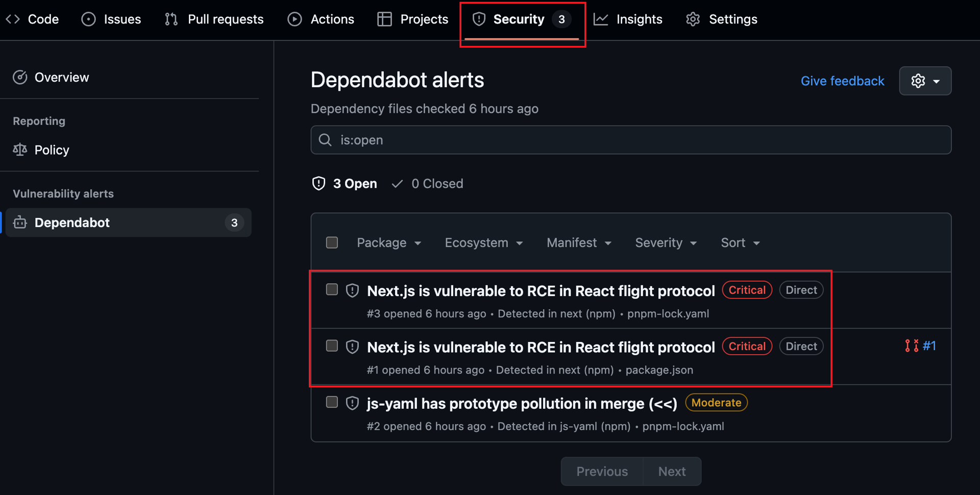Click the Security shield icon in the tab bar
Screen dimensions: 980x495
point(479,19)
